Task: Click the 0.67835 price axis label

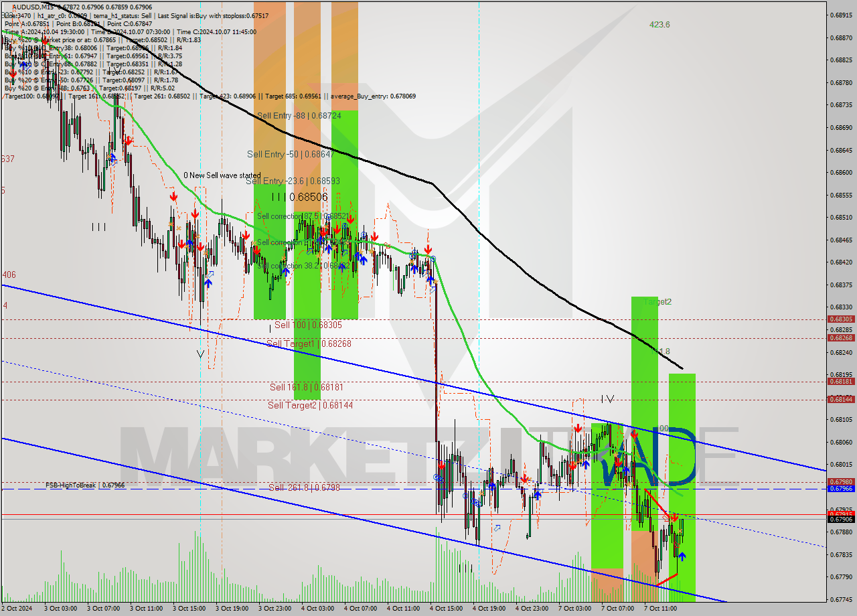Action: [841, 554]
